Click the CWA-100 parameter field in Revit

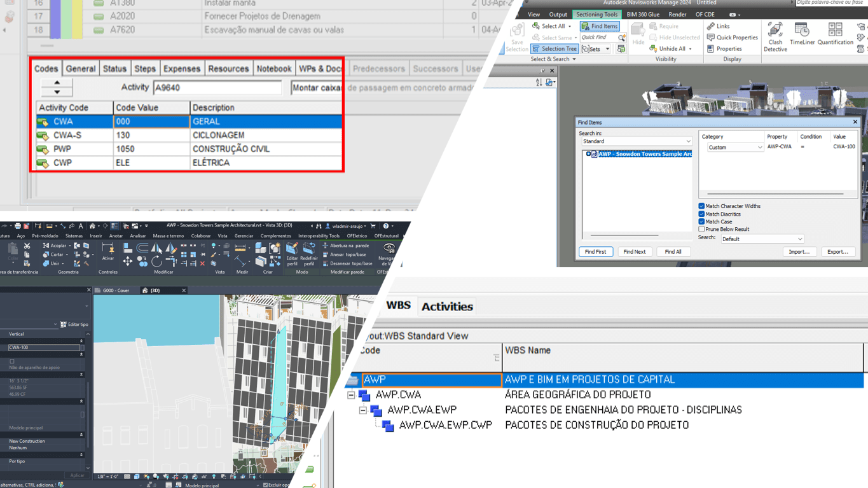click(x=44, y=347)
